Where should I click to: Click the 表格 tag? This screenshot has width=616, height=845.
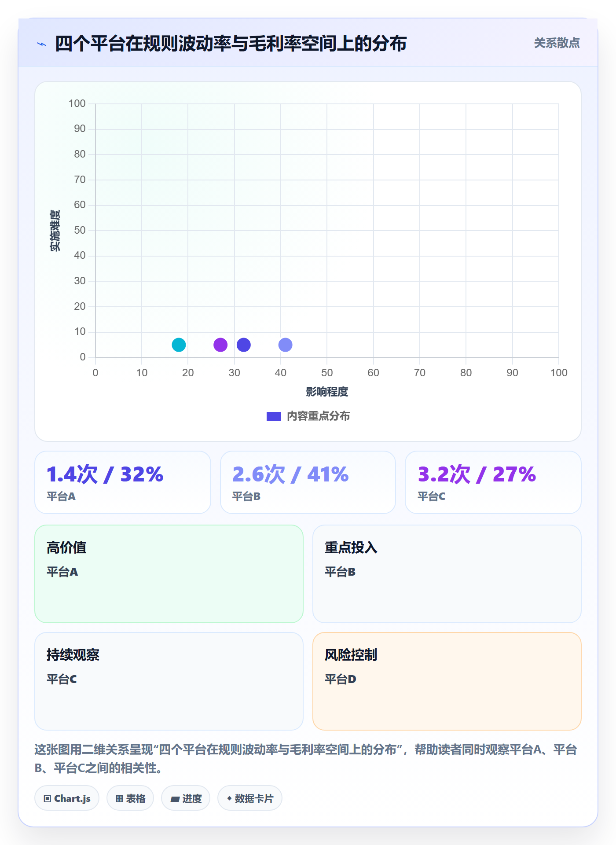tap(130, 798)
